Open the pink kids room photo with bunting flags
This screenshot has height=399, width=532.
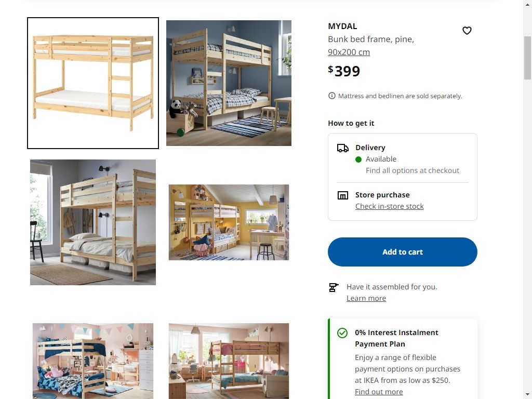point(93,361)
